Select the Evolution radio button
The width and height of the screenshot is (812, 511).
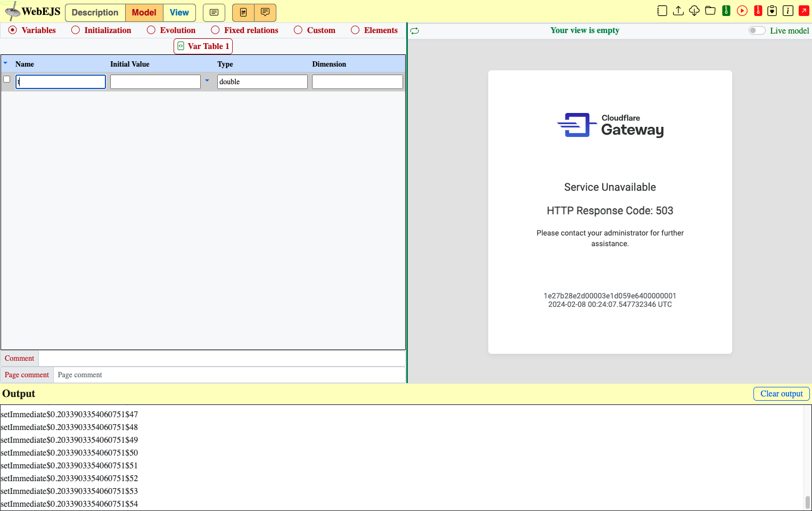click(x=151, y=30)
